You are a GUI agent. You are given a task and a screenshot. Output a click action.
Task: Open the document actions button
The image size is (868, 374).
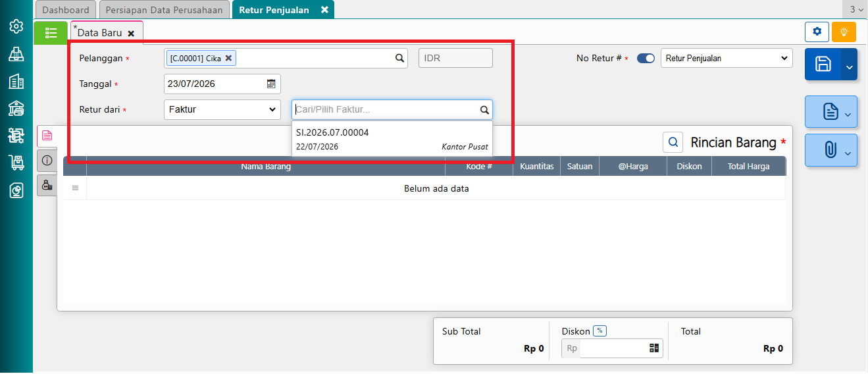click(x=830, y=112)
